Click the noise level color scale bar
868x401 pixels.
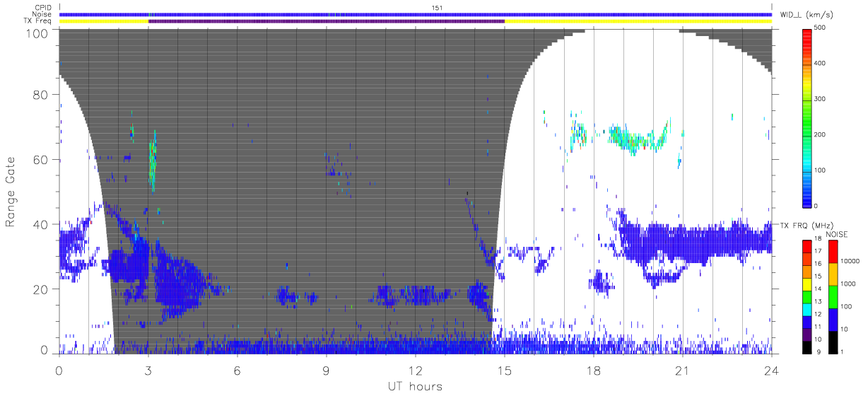pos(832,297)
